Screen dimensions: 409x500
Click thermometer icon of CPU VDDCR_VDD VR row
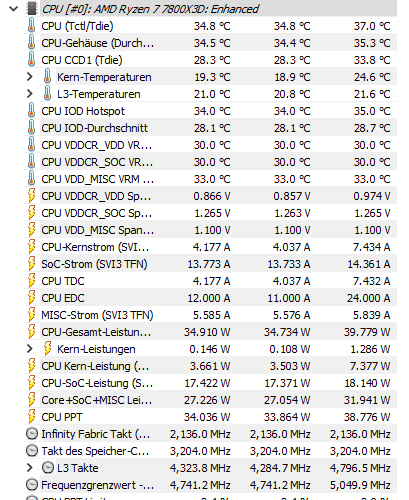pos(31,145)
